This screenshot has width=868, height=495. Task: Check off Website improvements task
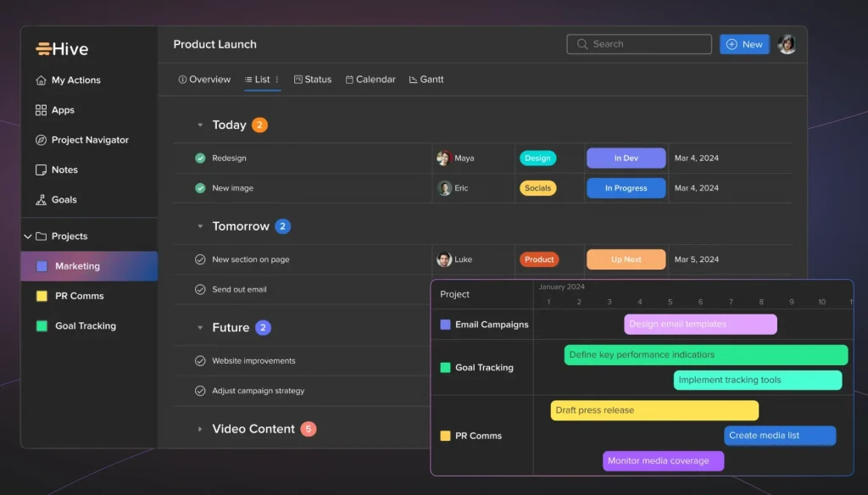click(200, 361)
